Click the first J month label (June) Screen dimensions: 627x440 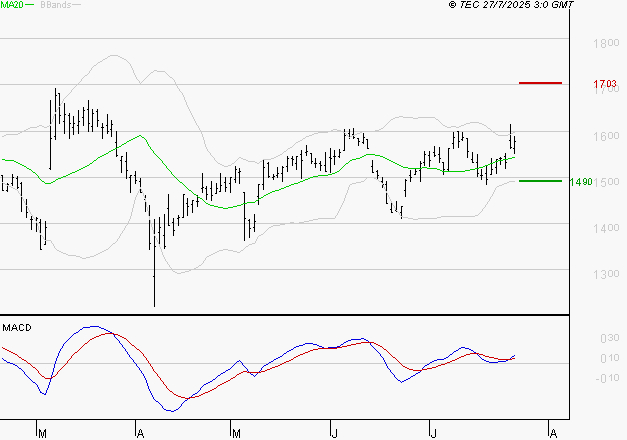[x=335, y=433]
